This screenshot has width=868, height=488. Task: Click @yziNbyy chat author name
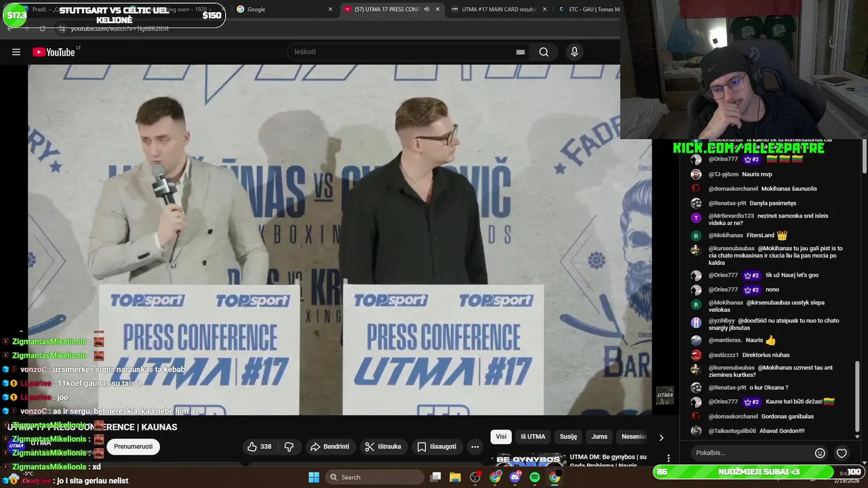722,321
